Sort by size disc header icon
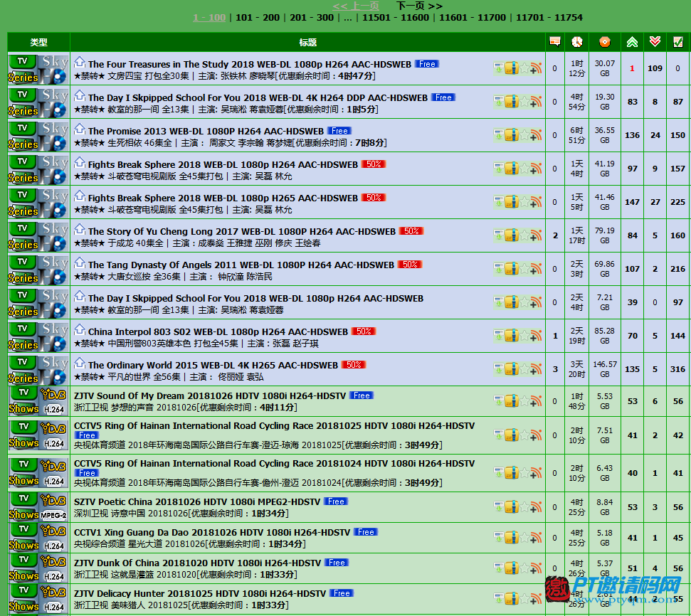The image size is (691, 616). click(x=605, y=42)
